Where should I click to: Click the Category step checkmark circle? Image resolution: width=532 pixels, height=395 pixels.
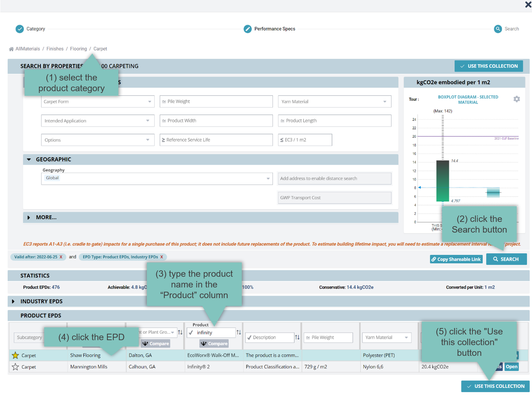tap(20, 29)
